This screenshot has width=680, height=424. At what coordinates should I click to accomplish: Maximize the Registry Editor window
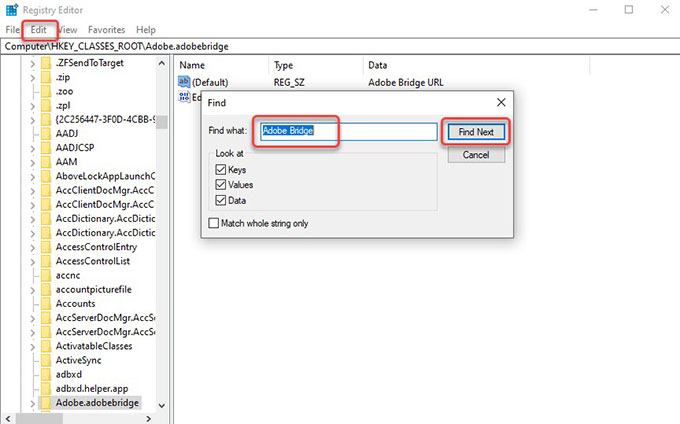[629, 10]
